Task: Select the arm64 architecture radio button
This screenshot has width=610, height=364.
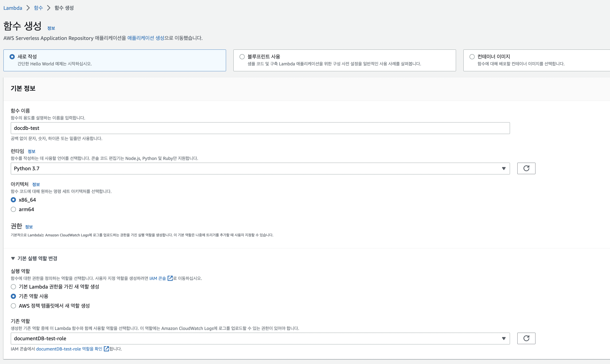Action: [x=13, y=209]
